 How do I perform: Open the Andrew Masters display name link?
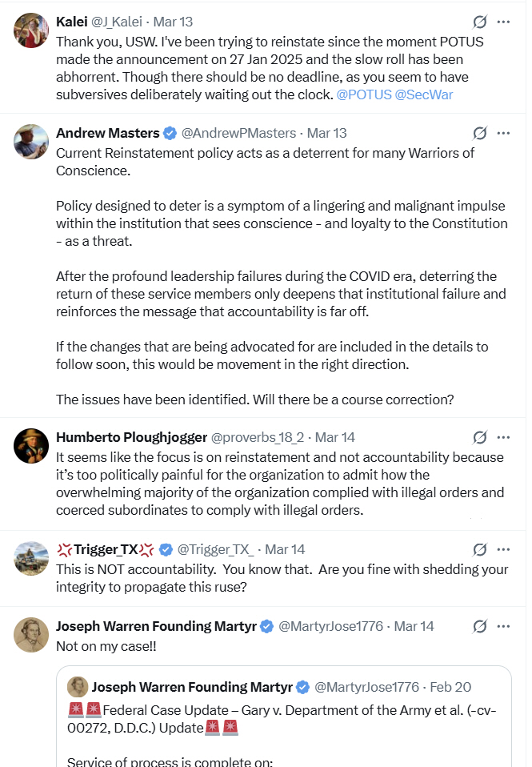107,133
